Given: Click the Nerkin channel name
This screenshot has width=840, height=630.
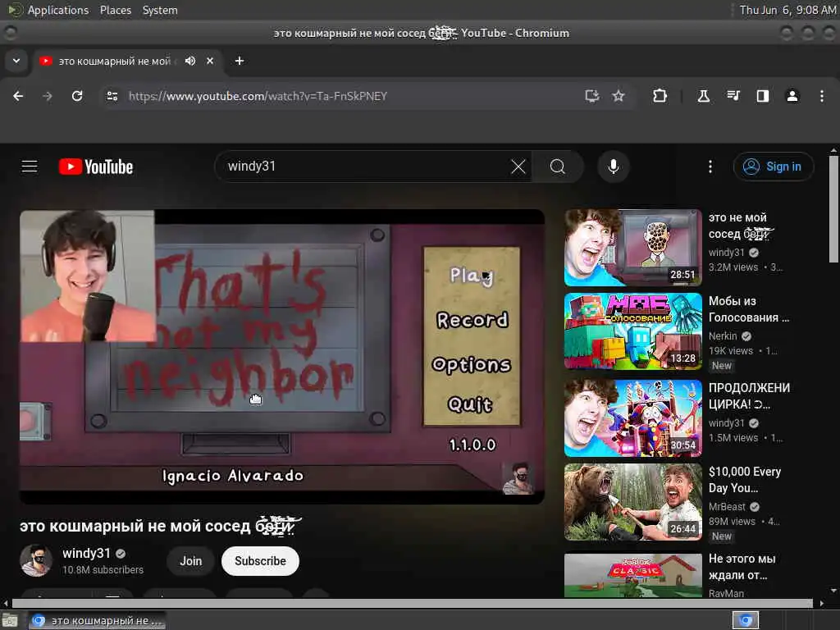Looking at the screenshot, I should click(x=723, y=336).
